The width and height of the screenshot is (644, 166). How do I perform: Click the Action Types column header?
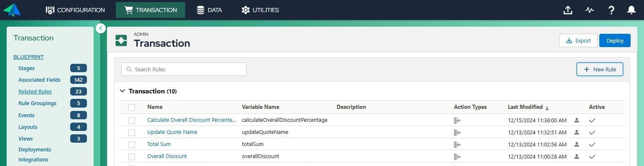(470, 107)
